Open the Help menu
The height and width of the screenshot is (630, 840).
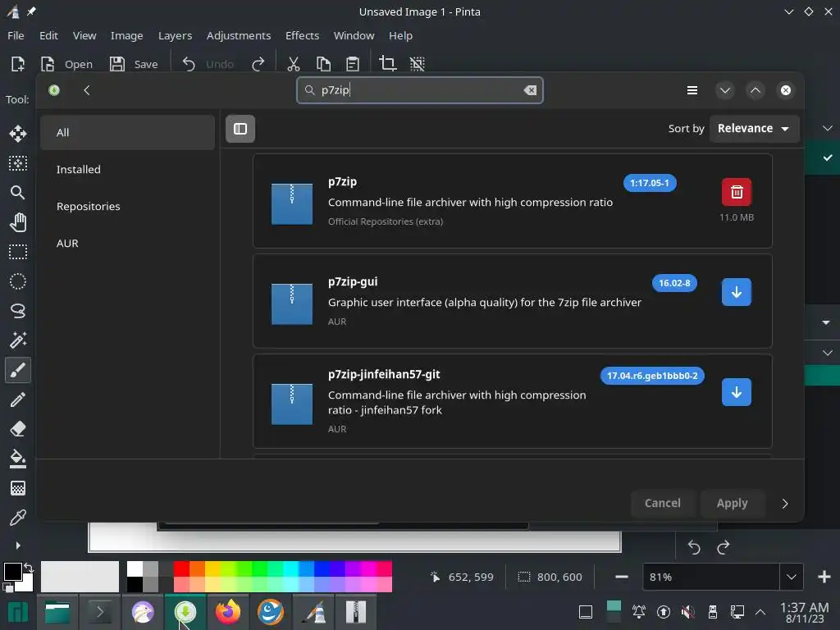[x=400, y=35]
